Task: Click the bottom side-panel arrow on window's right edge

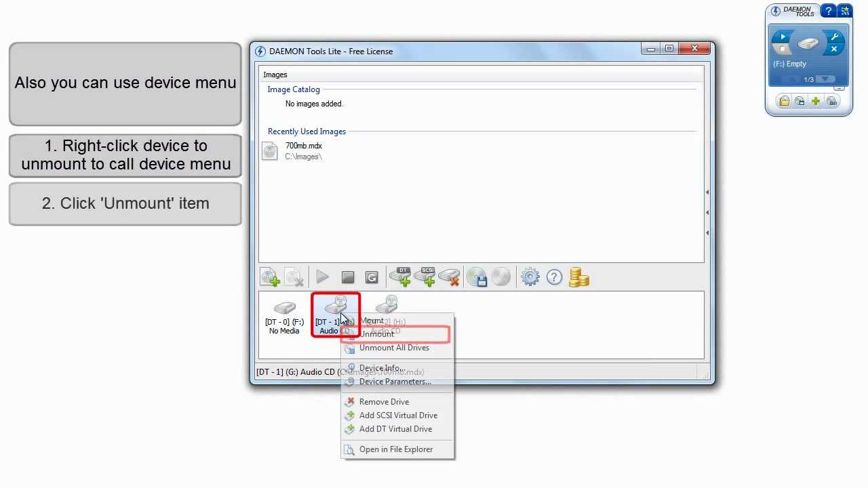Action: tap(707, 233)
